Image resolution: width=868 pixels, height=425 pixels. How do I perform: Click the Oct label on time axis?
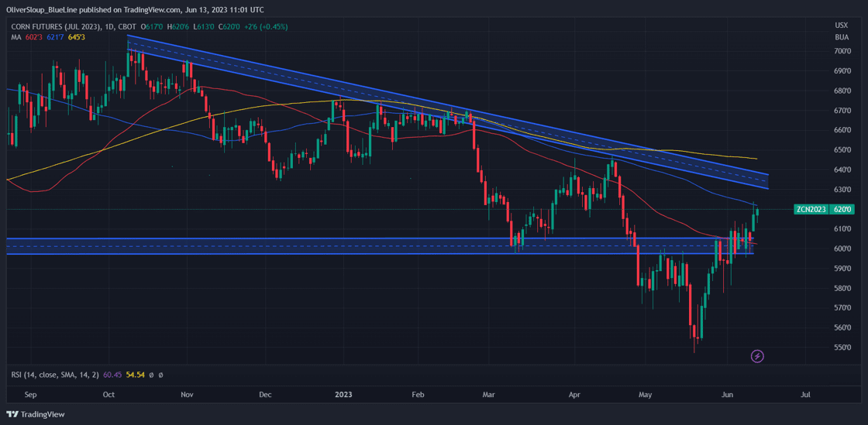pyautogui.click(x=109, y=395)
